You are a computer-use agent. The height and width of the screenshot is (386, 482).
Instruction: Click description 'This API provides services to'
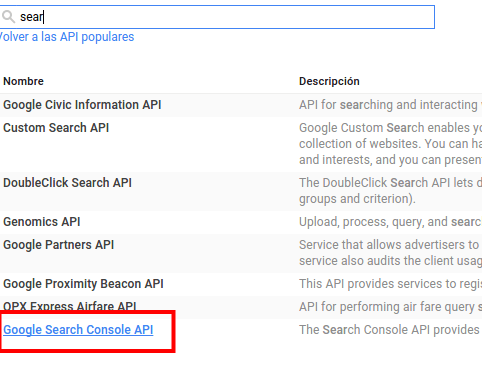click(390, 284)
